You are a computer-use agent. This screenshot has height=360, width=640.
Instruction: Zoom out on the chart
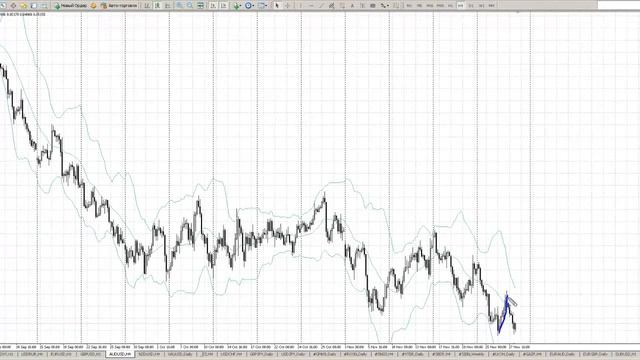[x=190, y=6]
